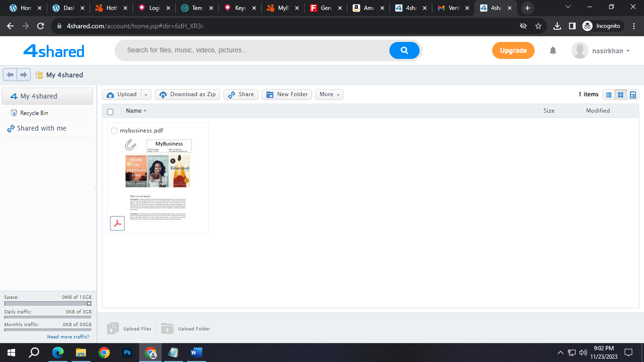Screen dimensions: 644x362
Task: Click the Size column header
Action: point(549,111)
